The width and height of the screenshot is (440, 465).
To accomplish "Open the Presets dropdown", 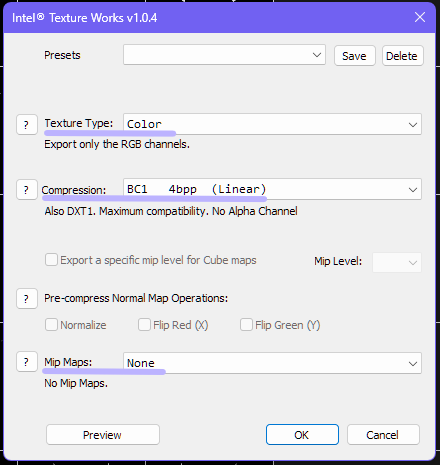I will pyautogui.click(x=224, y=55).
